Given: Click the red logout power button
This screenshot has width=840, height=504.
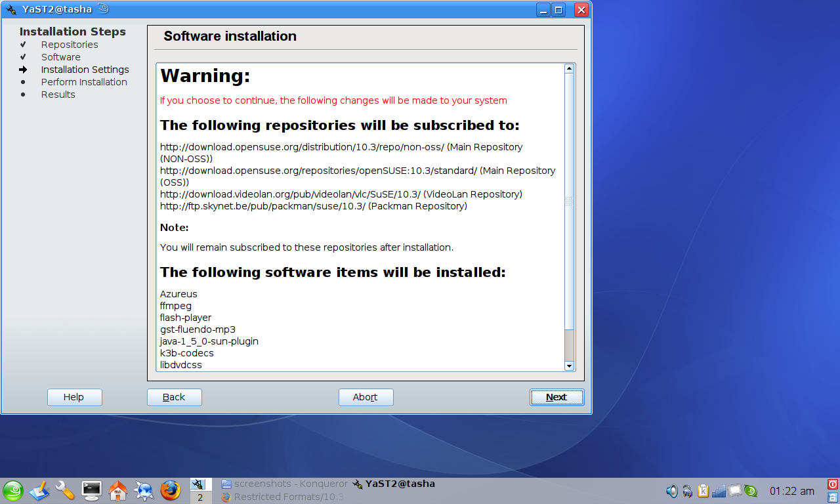Looking at the screenshot, I should [x=833, y=485].
